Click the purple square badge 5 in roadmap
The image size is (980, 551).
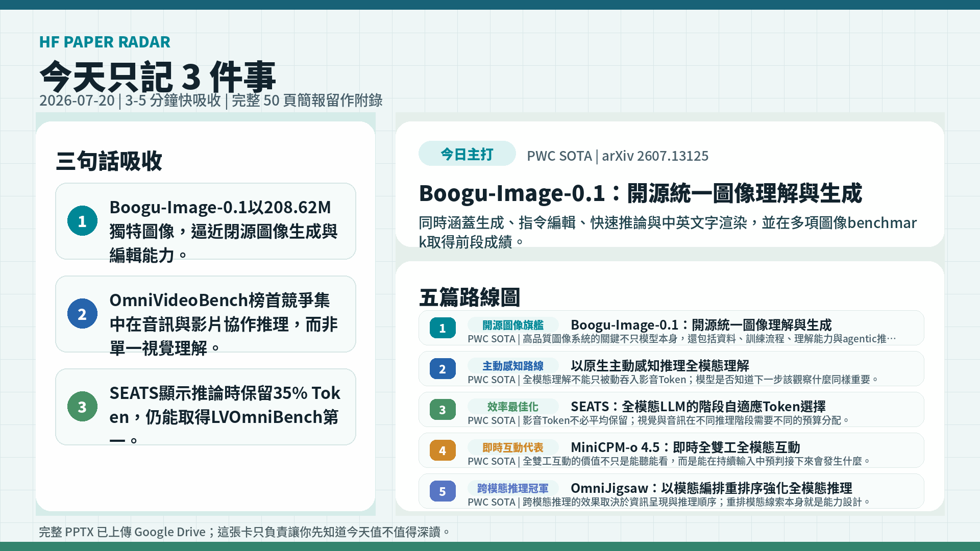(443, 491)
